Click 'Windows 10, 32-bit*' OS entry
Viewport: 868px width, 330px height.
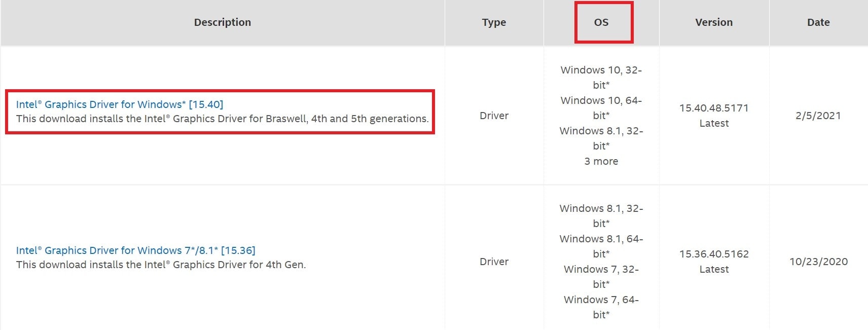[601, 78]
